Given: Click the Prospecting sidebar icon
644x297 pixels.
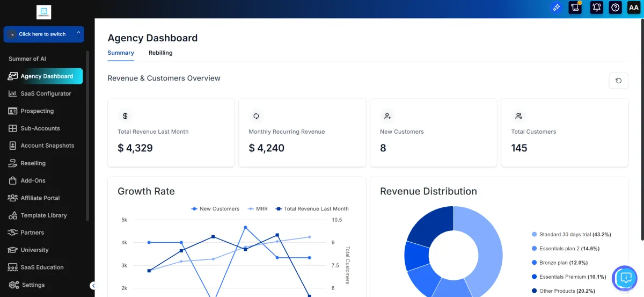Looking at the screenshot, I should tap(13, 111).
